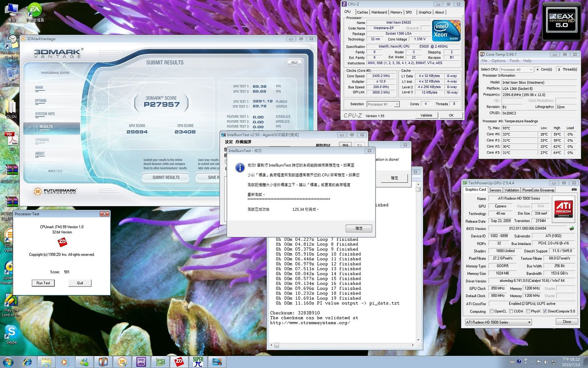This screenshot has width=588, height=368.
Task: Toggle DirectCompute 5.0 checkbox in GPU-Z
Action: click(545, 311)
